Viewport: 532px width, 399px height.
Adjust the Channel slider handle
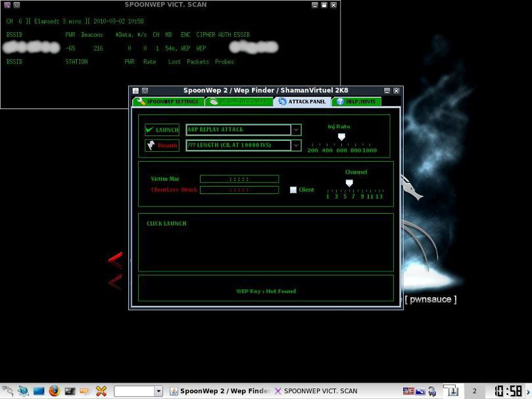[349, 183]
